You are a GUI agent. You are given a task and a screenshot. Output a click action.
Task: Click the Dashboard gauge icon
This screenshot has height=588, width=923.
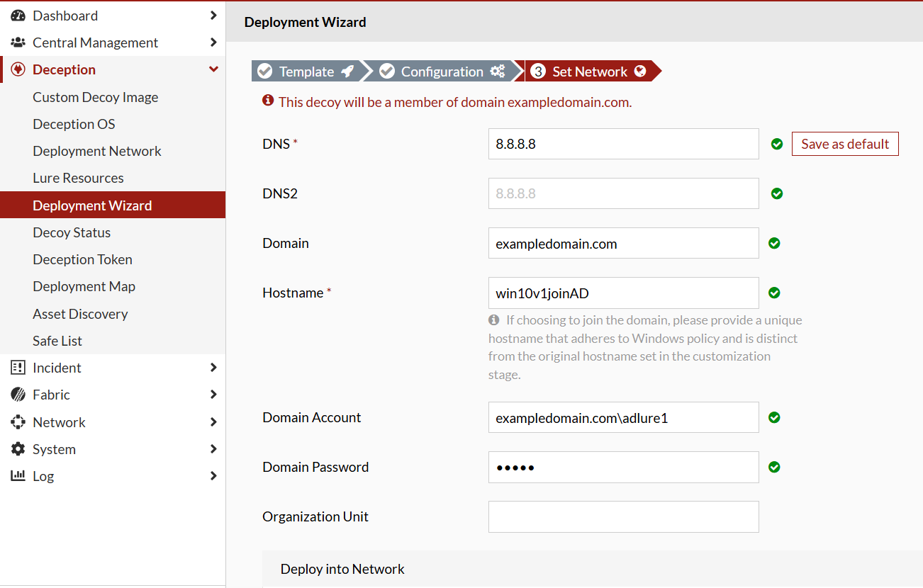point(18,16)
